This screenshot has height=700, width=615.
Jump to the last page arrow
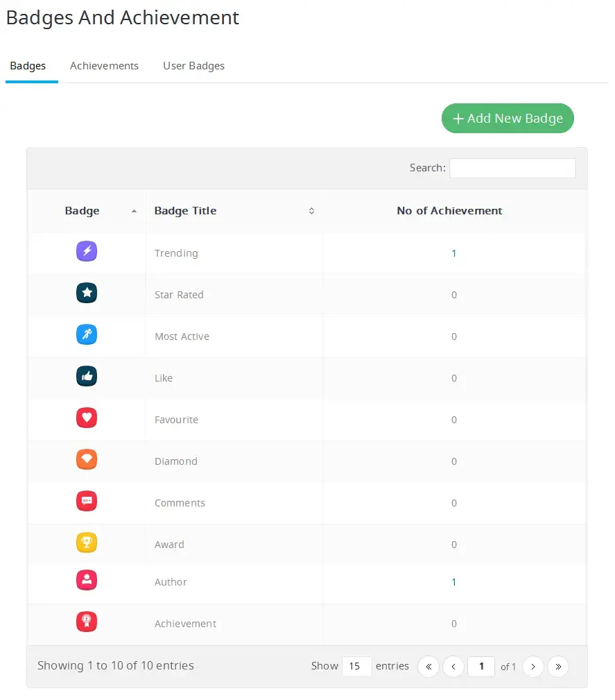[x=558, y=667]
